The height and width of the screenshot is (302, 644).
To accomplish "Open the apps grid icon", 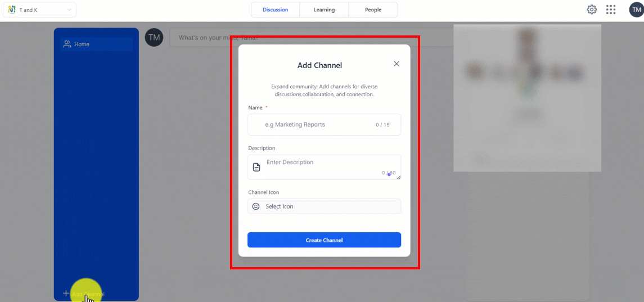I will pyautogui.click(x=611, y=10).
